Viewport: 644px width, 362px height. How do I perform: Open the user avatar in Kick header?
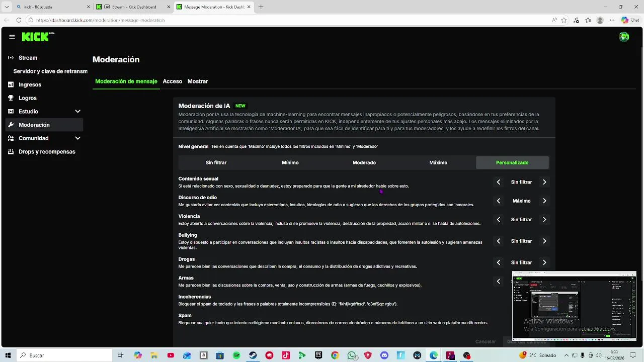click(624, 37)
